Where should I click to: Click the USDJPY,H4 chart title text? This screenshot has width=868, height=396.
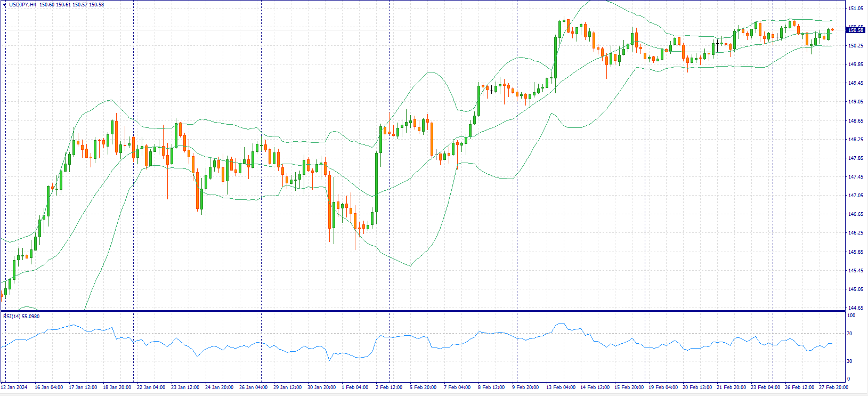(23, 5)
